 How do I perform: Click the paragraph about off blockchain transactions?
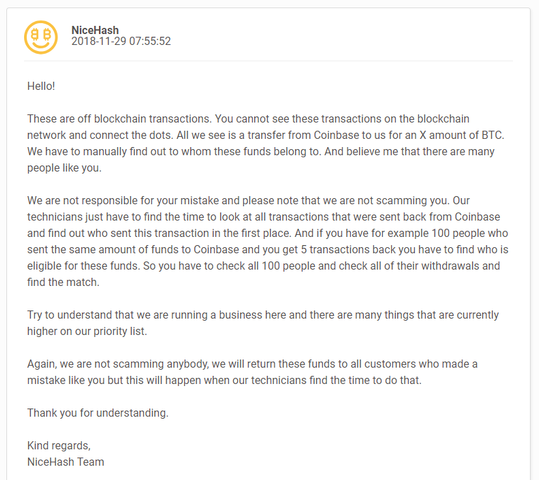(x=266, y=143)
